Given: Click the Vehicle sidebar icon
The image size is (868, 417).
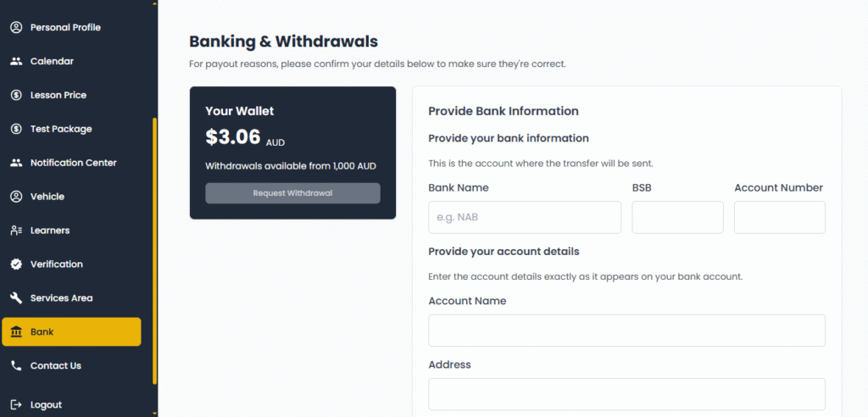Looking at the screenshot, I should coord(15,197).
